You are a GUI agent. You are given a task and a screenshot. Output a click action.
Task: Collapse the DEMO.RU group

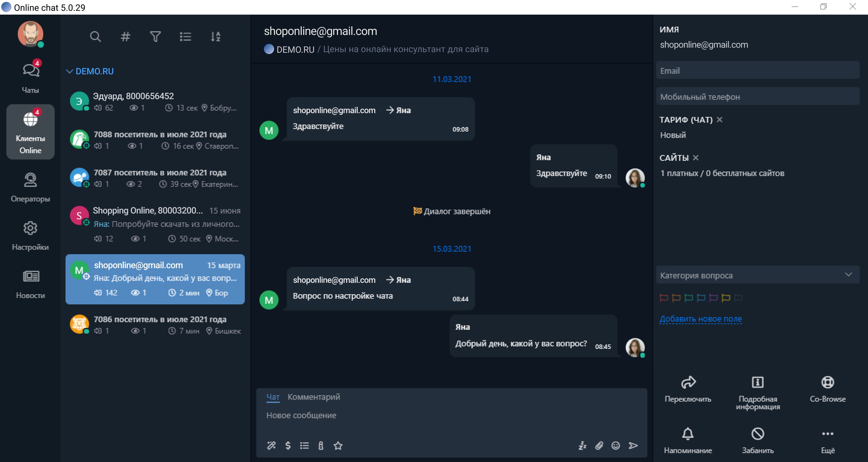70,71
